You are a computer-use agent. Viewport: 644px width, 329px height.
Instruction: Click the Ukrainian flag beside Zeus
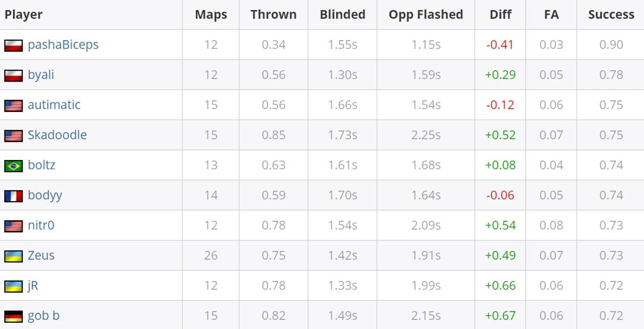tap(14, 256)
